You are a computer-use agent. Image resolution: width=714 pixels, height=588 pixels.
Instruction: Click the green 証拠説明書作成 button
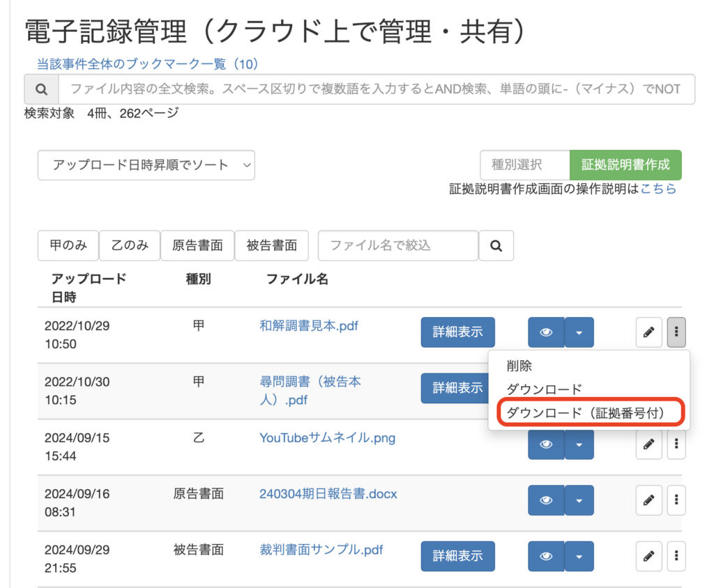pyautogui.click(x=625, y=165)
